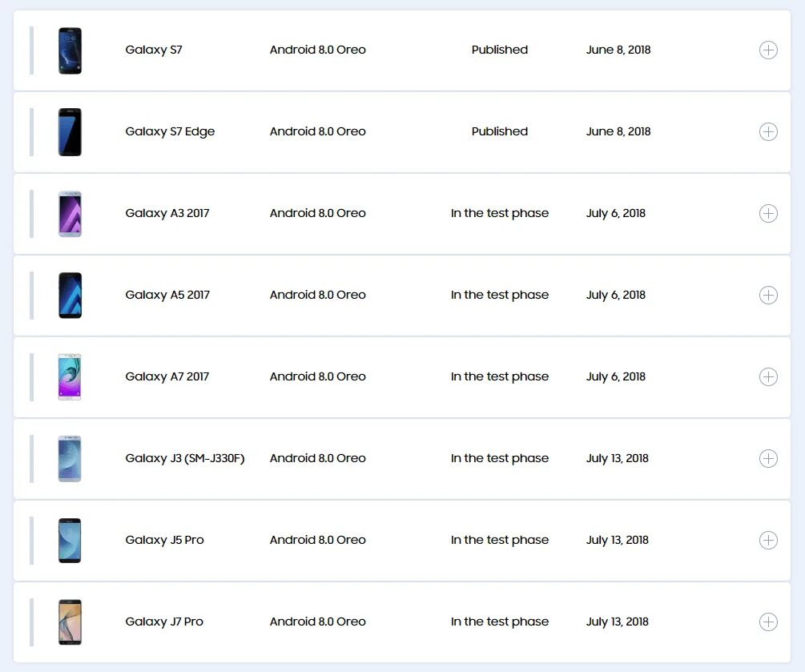Select the 'Galaxy A5 2017' device name
This screenshot has height=672, width=805.
(x=167, y=295)
